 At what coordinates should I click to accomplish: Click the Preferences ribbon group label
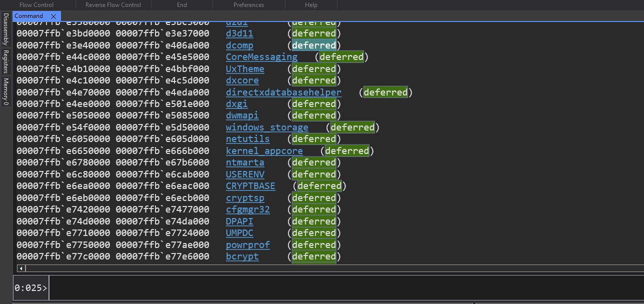tap(248, 5)
